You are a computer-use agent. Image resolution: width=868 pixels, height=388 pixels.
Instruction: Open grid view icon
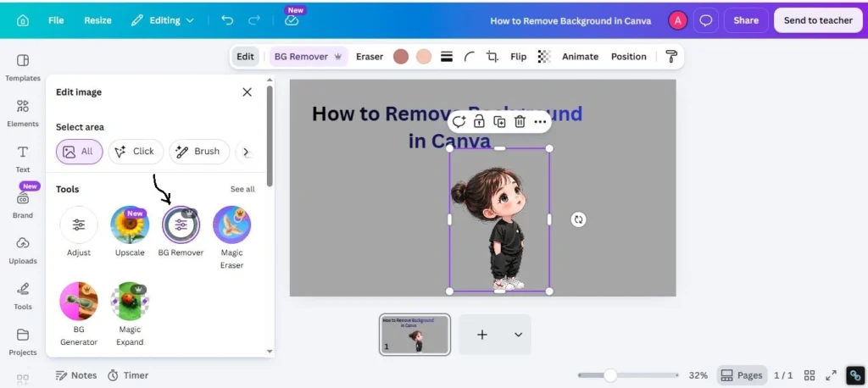pos(810,375)
